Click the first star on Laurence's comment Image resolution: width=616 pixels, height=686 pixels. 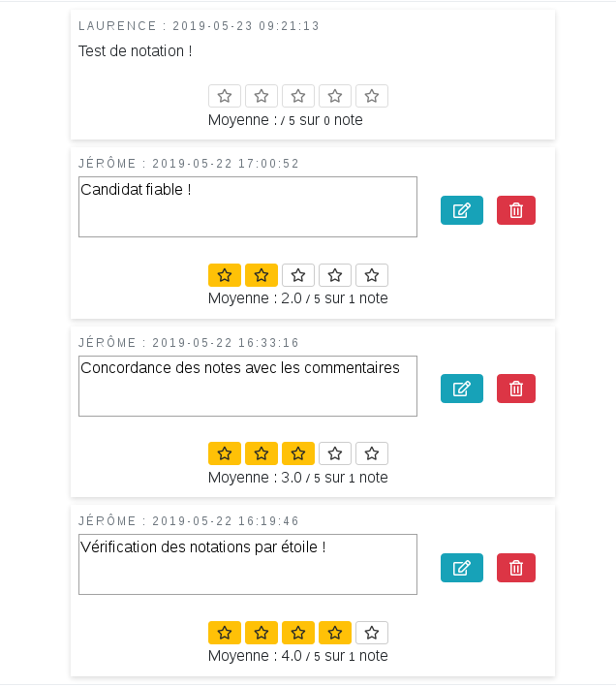click(x=225, y=96)
